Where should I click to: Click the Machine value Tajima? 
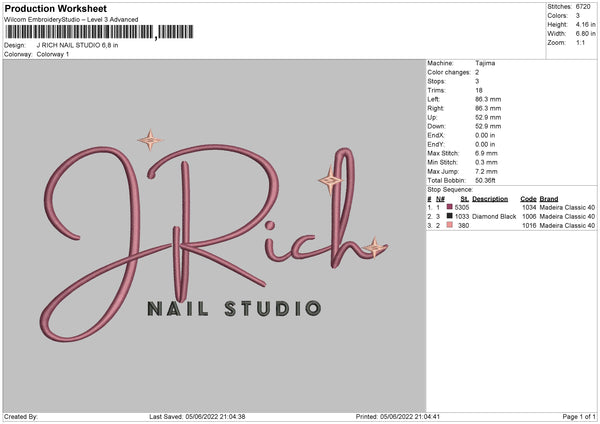[x=485, y=63]
